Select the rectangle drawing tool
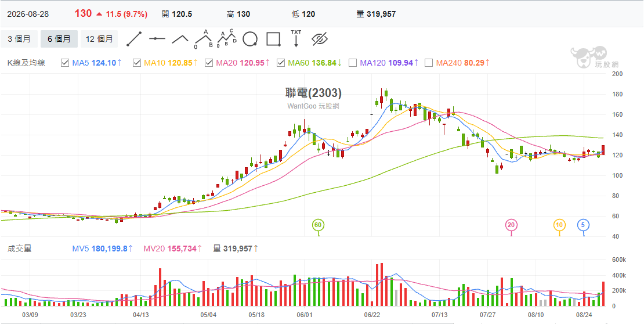This screenshot has width=644, height=324. [273, 39]
